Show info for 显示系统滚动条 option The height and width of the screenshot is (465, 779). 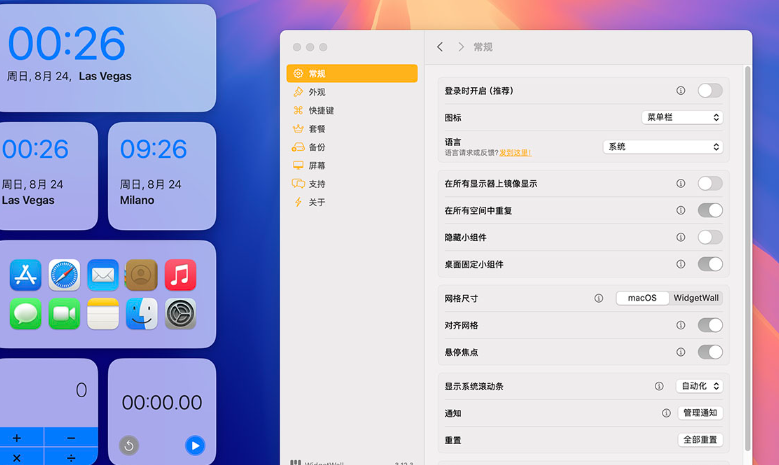[659, 386]
